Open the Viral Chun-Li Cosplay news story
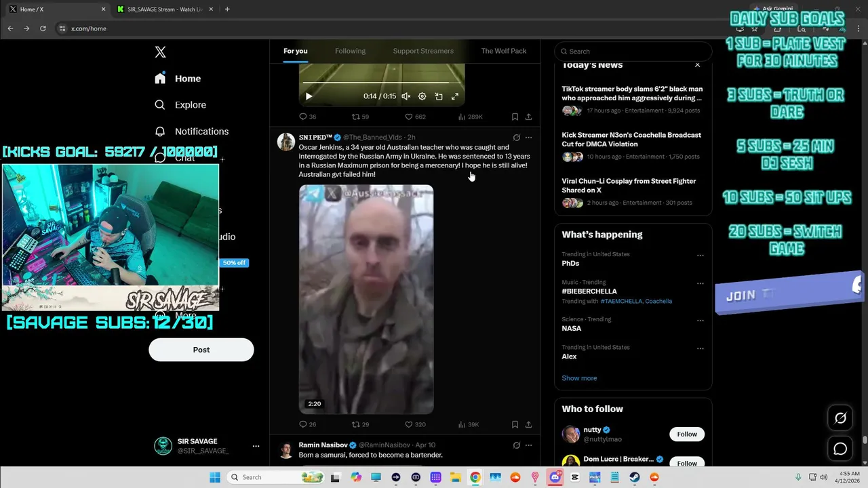 (633, 192)
